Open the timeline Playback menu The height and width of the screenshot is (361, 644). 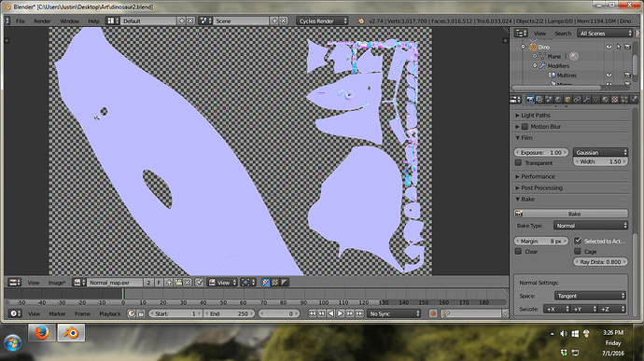[x=109, y=313]
